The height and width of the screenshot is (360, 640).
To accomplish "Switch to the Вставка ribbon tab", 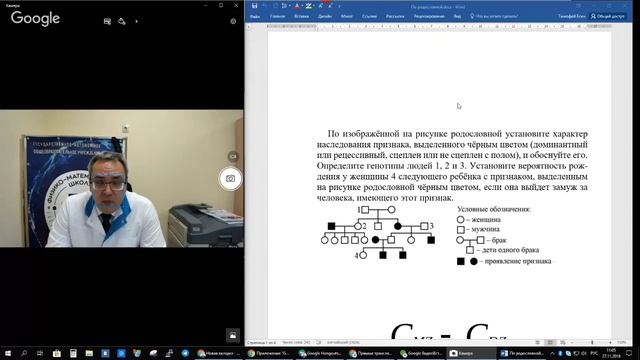I will (301, 16).
